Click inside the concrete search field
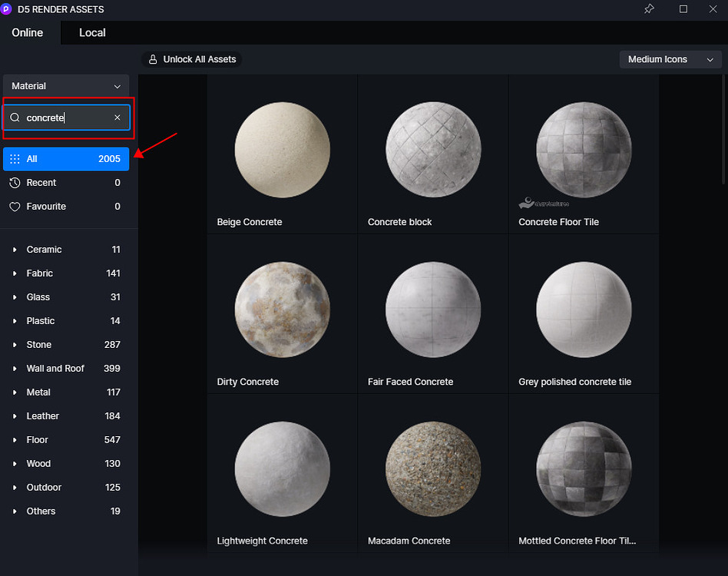Viewport: 728px width, 576px height. (x=66, y=118)
